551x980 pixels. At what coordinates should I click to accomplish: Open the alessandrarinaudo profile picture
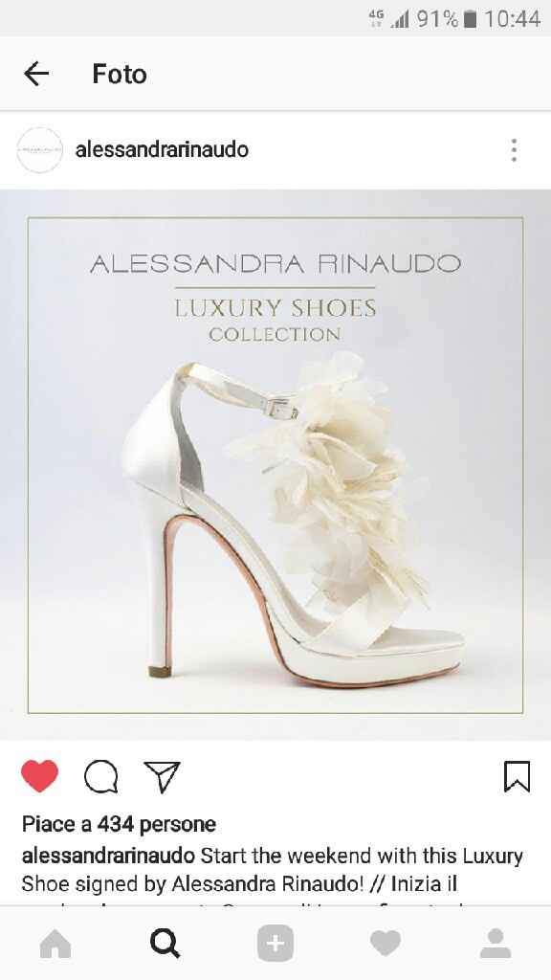coord(39,150)
